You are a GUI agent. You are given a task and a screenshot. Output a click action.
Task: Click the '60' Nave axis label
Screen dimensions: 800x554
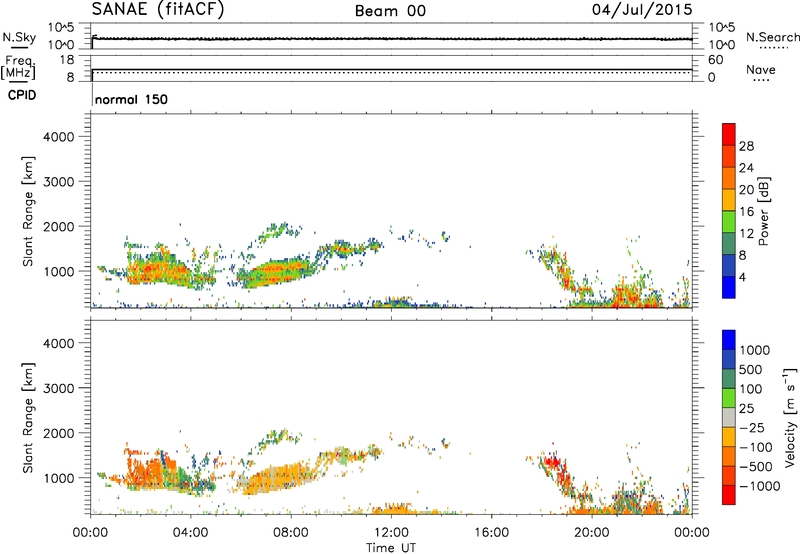(715, 60)
